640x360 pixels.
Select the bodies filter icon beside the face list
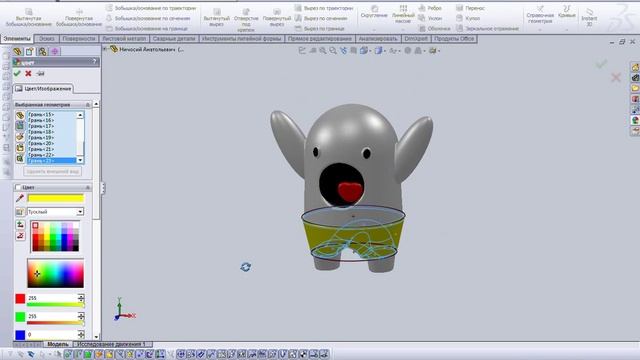(x=20, y=147)
